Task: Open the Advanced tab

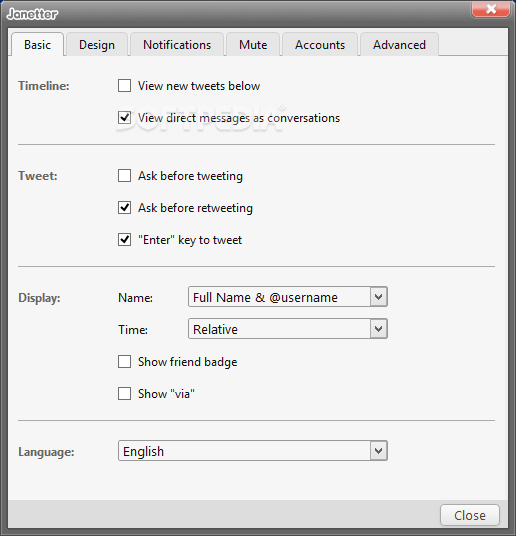Action: (399, 44)
